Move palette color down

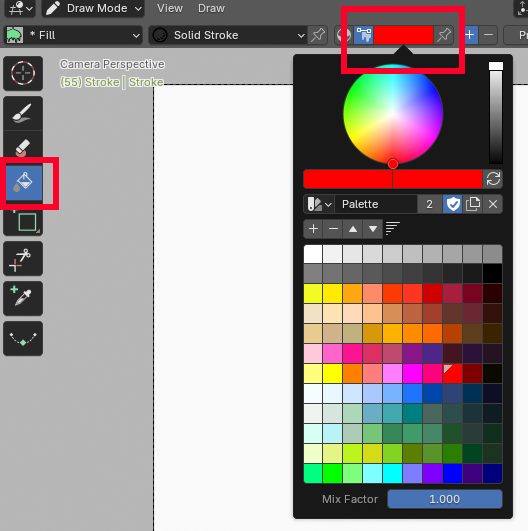pos(373,229)
